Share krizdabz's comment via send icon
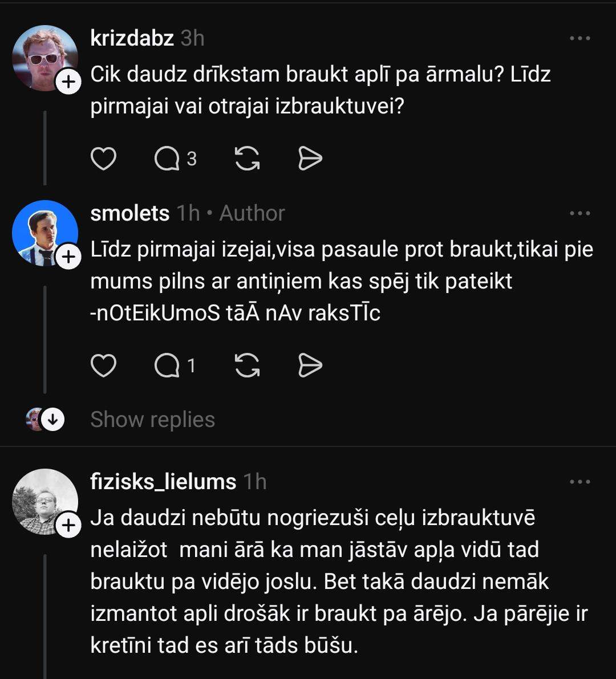This screenshot has height=679, width=616. [310, 159]
